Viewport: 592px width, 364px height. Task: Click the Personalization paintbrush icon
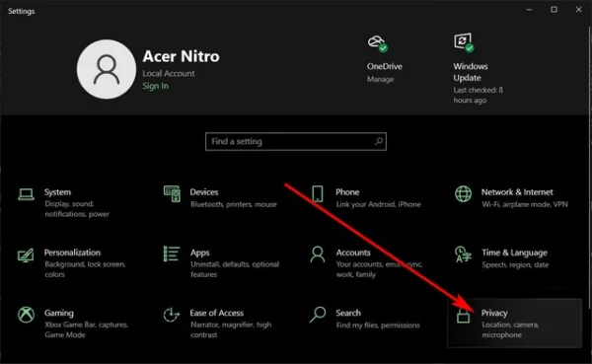(x=26, y=255)
